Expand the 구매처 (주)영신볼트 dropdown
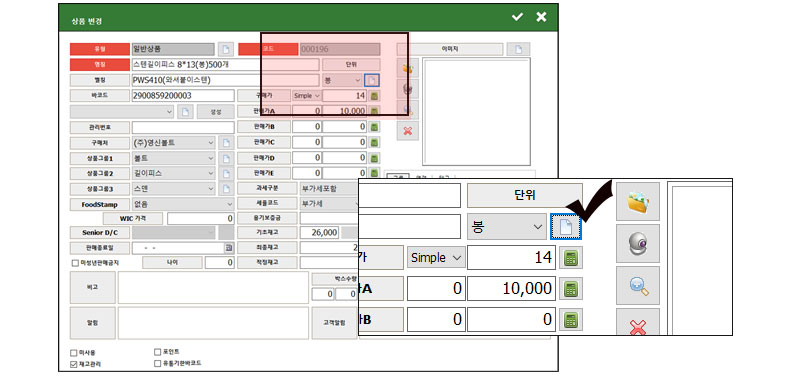The image size is (800, 384). [x=173, y=143]
